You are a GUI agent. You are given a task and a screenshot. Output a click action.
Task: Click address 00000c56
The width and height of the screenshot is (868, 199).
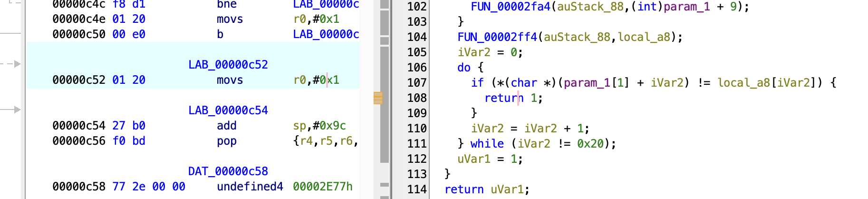pos(79,141)
